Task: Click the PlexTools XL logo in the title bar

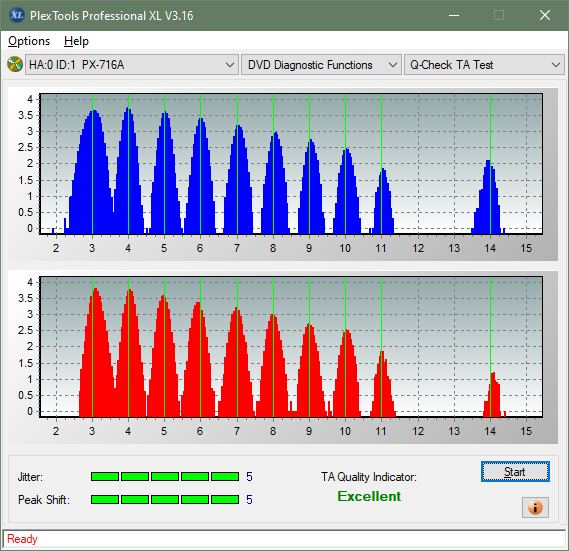Action: (16, 15)
